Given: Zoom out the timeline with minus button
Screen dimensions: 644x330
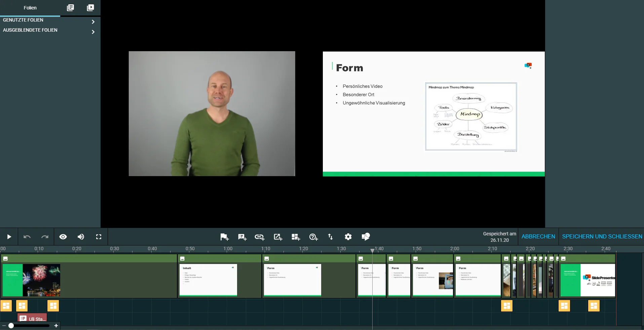Looking at the screenshot, I should click(x=4, y=326).
